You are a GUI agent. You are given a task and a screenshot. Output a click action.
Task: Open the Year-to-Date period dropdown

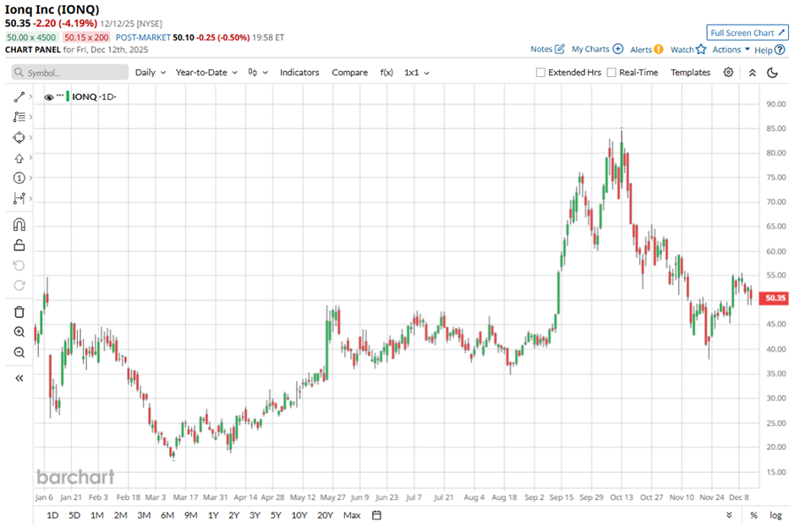[x=206, y=73]
